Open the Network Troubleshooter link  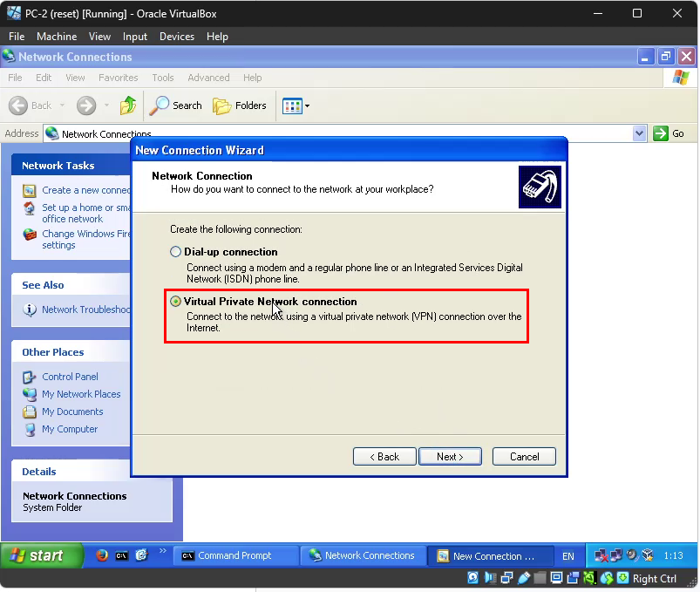point(86,310)
